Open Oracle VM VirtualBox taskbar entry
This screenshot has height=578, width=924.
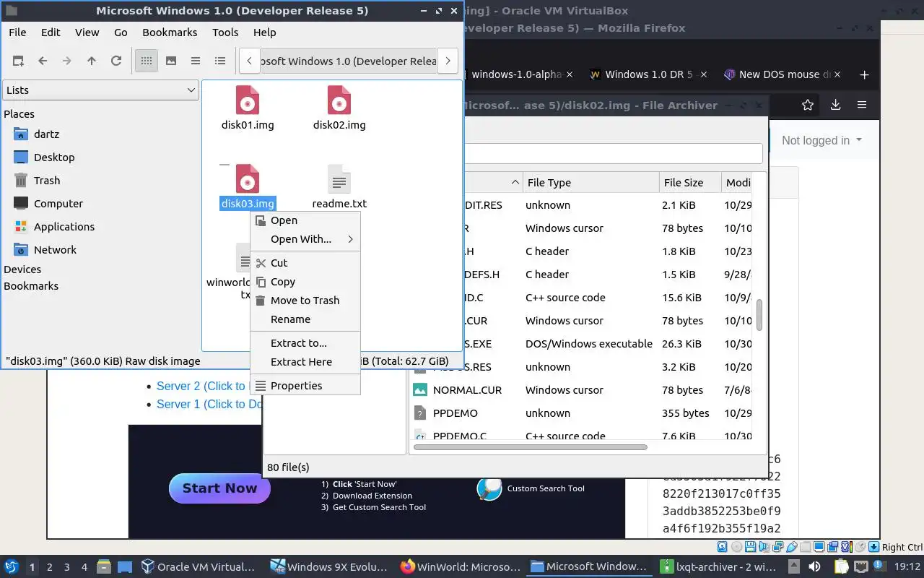coord(199,567)
